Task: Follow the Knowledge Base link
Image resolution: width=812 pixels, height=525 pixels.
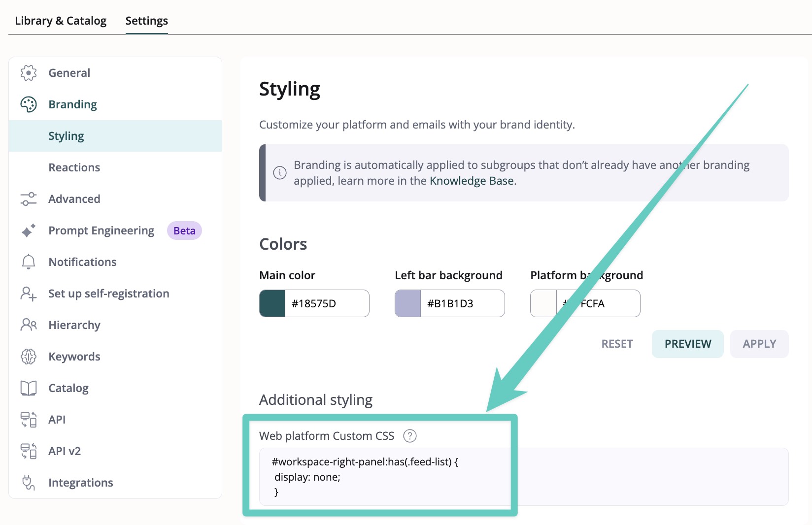Action: tap(471, 181)
